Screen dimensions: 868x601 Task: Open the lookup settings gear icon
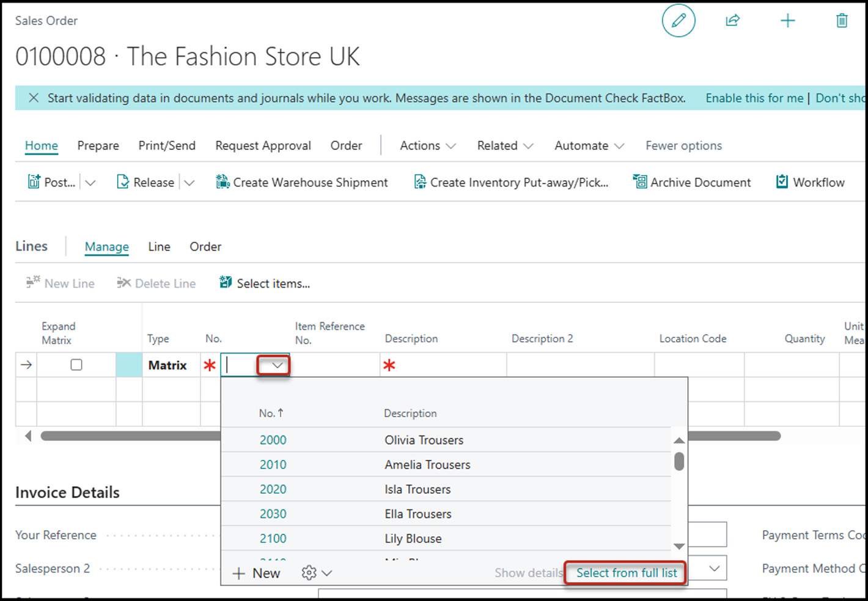309,573
